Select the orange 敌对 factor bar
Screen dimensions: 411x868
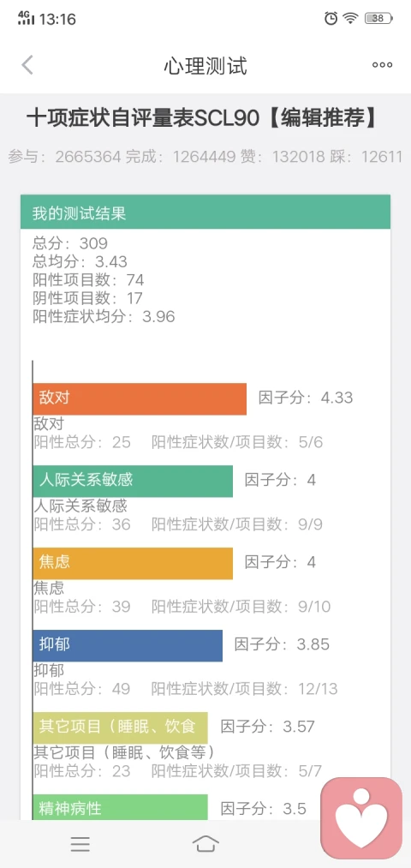pos(140,398)
